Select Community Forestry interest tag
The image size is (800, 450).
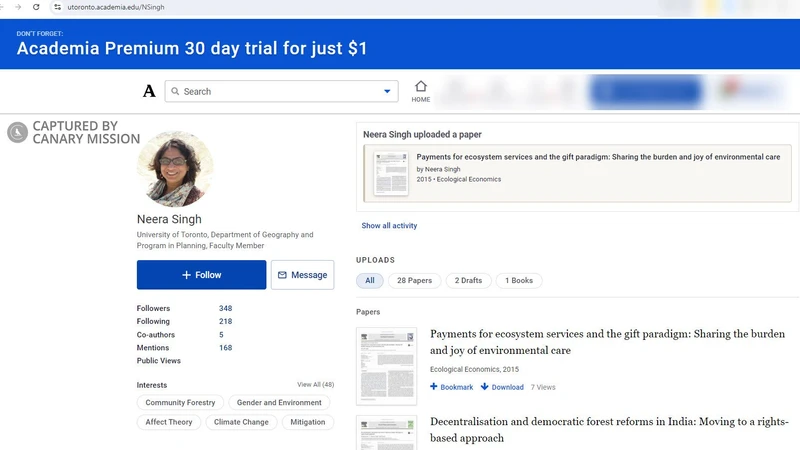coord(180,403)
